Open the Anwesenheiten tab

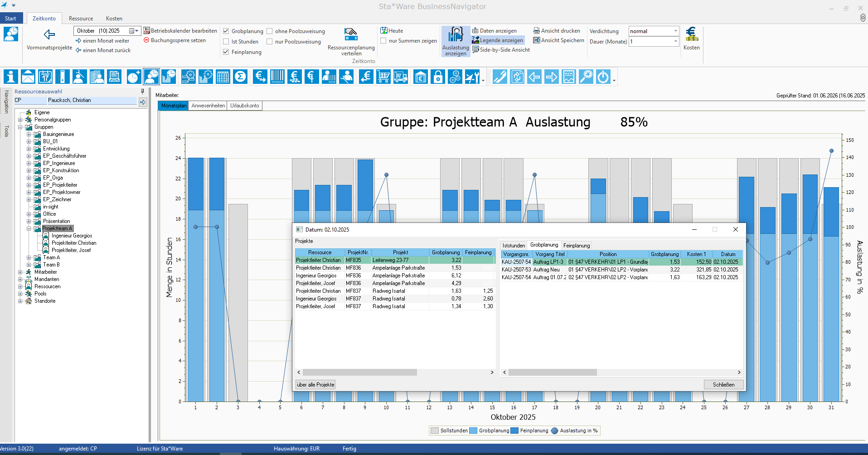(x=208, y=106)
